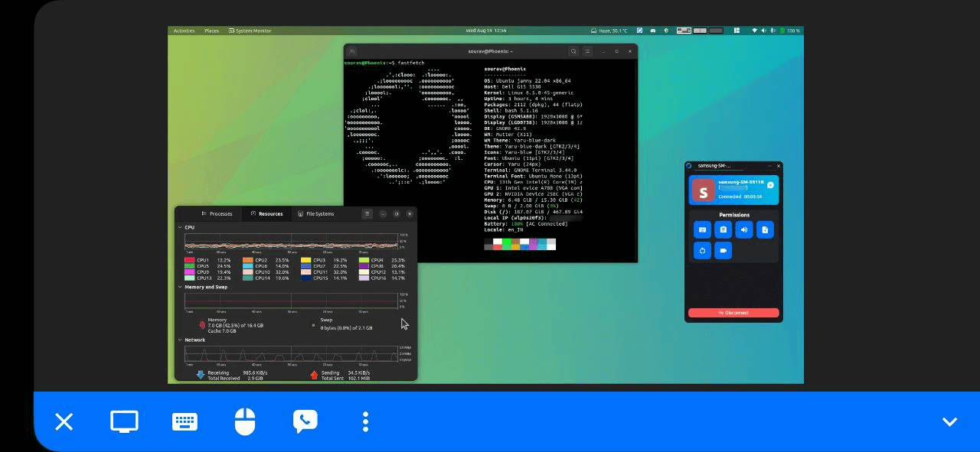Switch to the Processes tab
This screenshot has height=452, width=980.
pos(217,213)
